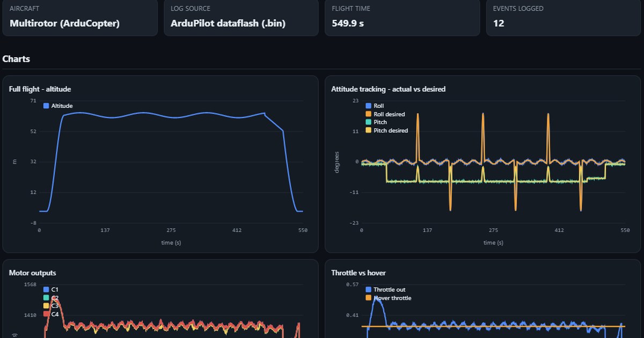Viewport: 644px width, 338px height.
Task: Hide motor C1 legend swatch
Action: (x=46, y=289)
